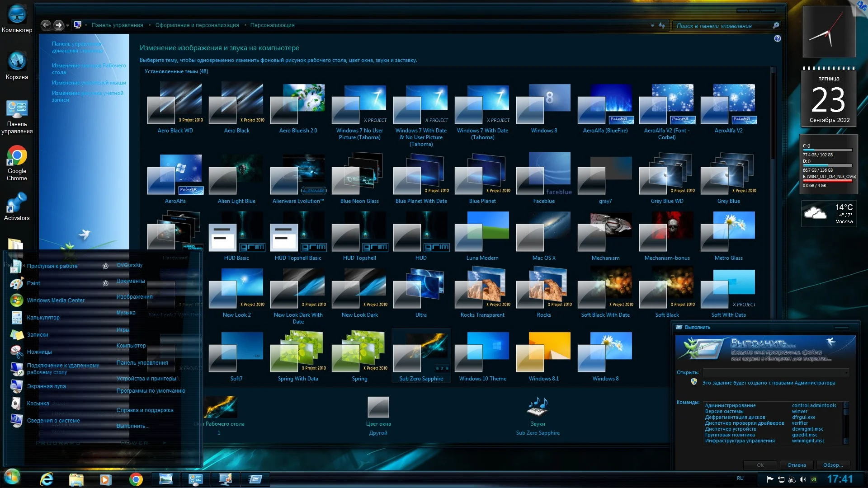Open the Sounds (Звуки) settings icon

point(538,407)
